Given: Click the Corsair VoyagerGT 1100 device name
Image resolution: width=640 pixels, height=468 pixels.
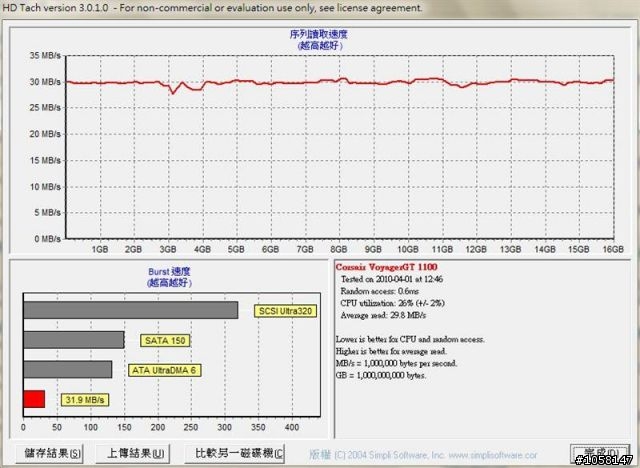Looking at the screenshot, I should [x=386, y=267].
